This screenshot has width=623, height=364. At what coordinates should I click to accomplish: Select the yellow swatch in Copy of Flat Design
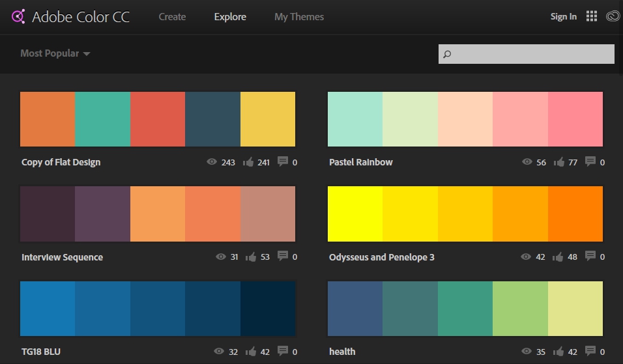[x=268, y=119]
